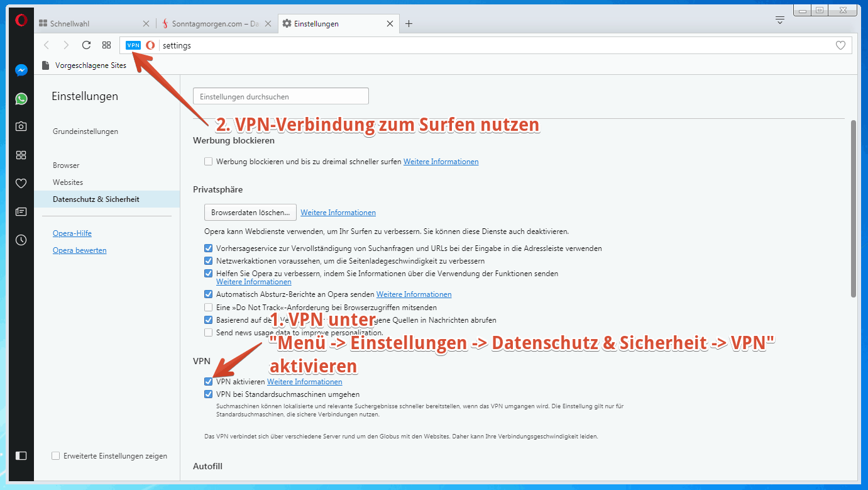This screenshot has height=490, width=868.
Task: Open personal news icon in sidebar
Action: tap(21, 211)
